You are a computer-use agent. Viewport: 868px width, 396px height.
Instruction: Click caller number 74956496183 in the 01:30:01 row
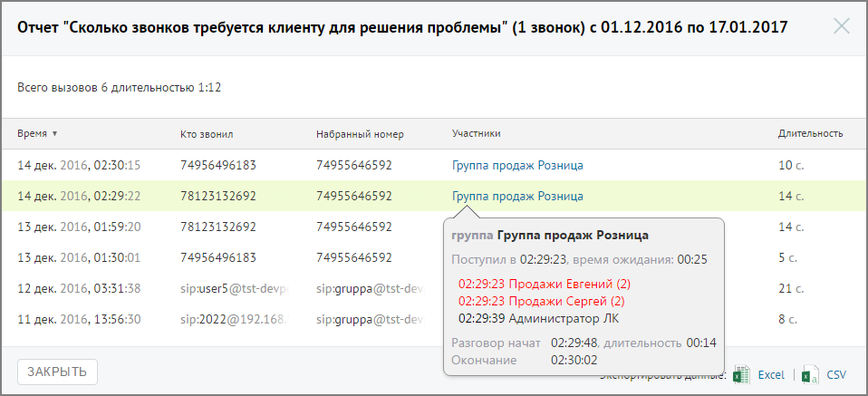coord(218,257)
